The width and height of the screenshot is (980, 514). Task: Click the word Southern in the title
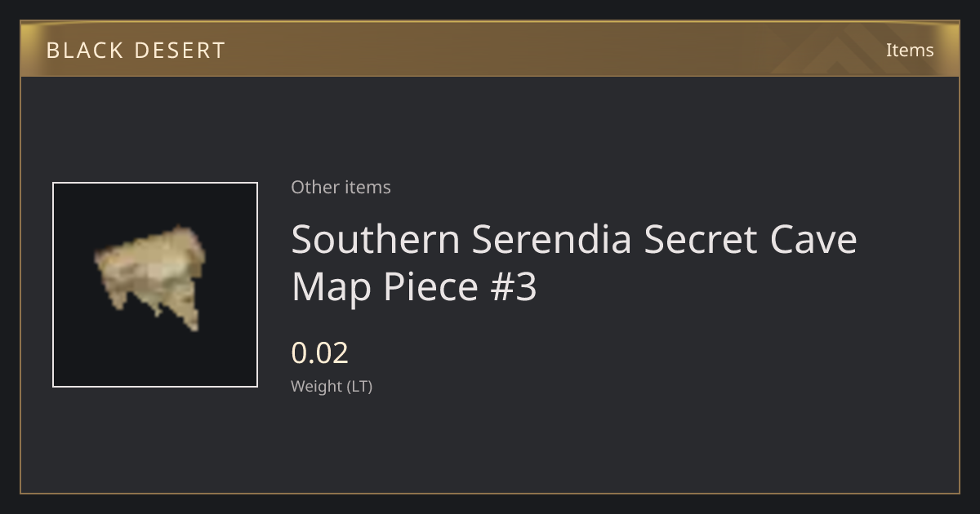tap(376, 239)
